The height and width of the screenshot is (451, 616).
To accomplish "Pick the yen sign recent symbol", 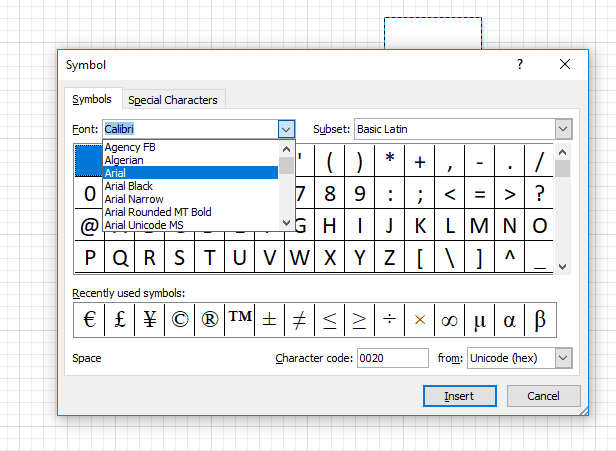I will 150,320.
